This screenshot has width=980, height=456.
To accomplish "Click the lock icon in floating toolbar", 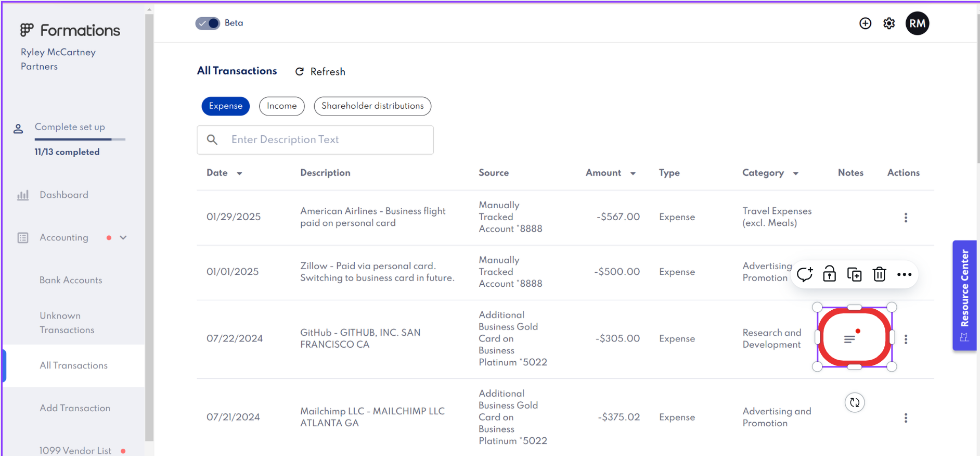I will coord(830,274).
